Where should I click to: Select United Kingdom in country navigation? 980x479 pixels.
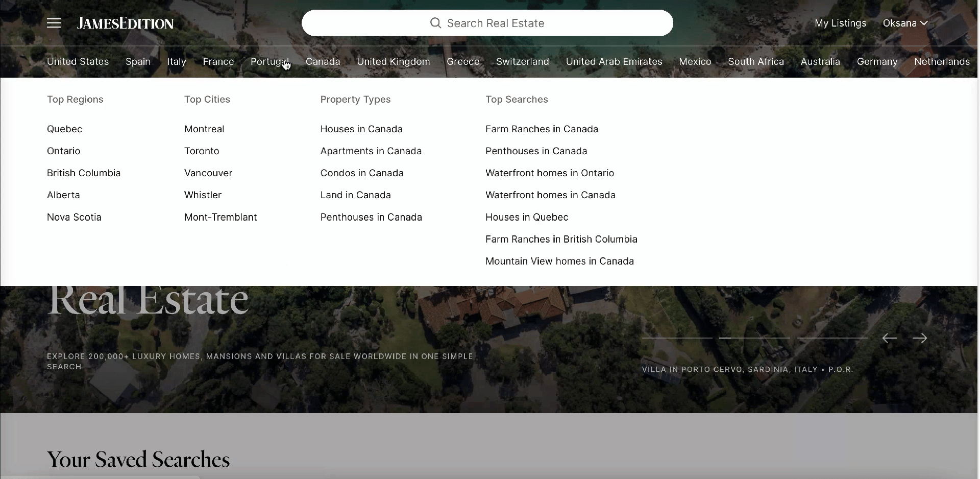[393, 62]
